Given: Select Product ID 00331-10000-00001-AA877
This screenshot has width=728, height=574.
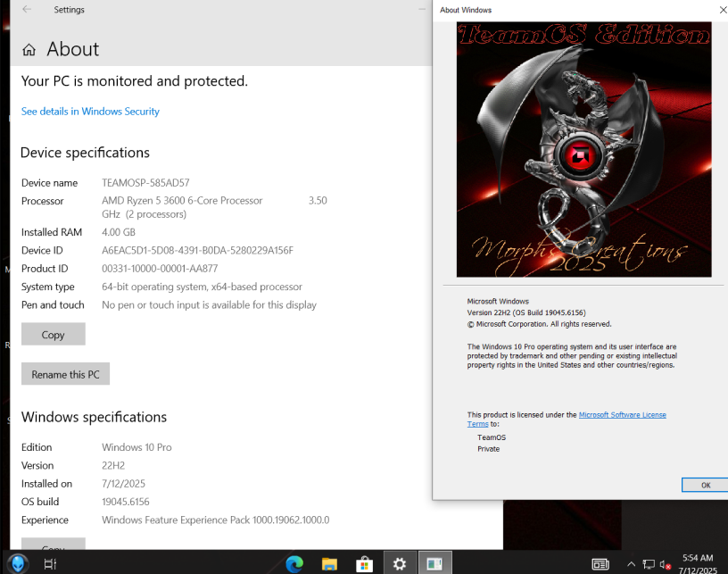Looking at the screenshot, I should 160,269.
